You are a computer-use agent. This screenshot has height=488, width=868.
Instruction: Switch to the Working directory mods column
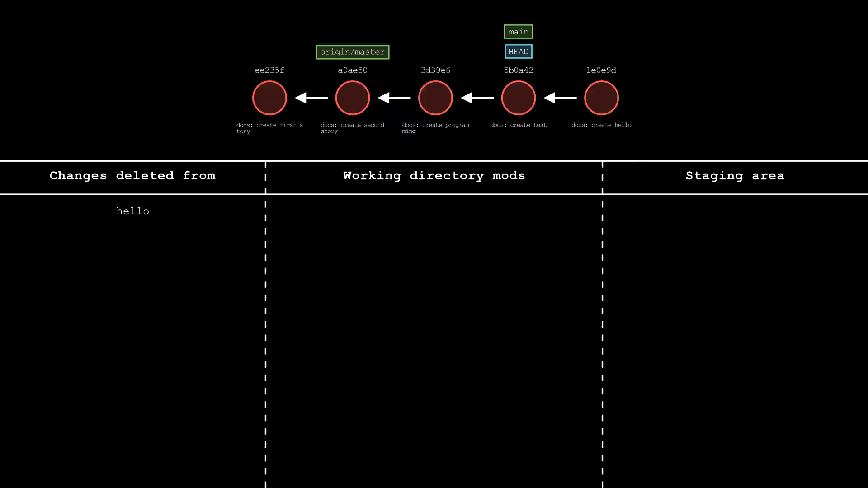click(x=434, y=176)
